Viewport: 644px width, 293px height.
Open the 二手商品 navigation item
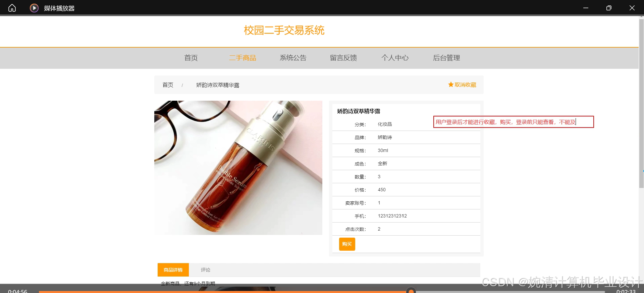coord(243,58)
